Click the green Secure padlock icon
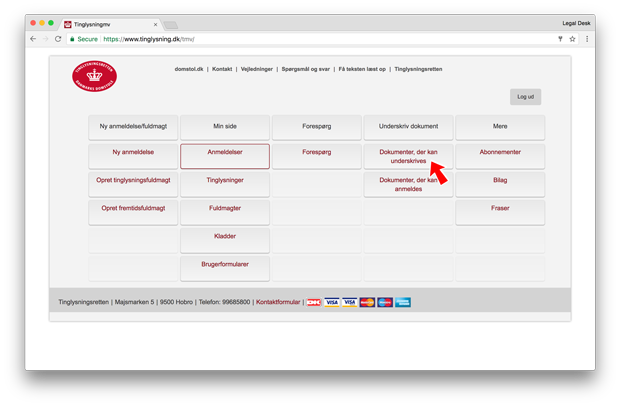The image size is (620, 406). [x=72, y=39]
